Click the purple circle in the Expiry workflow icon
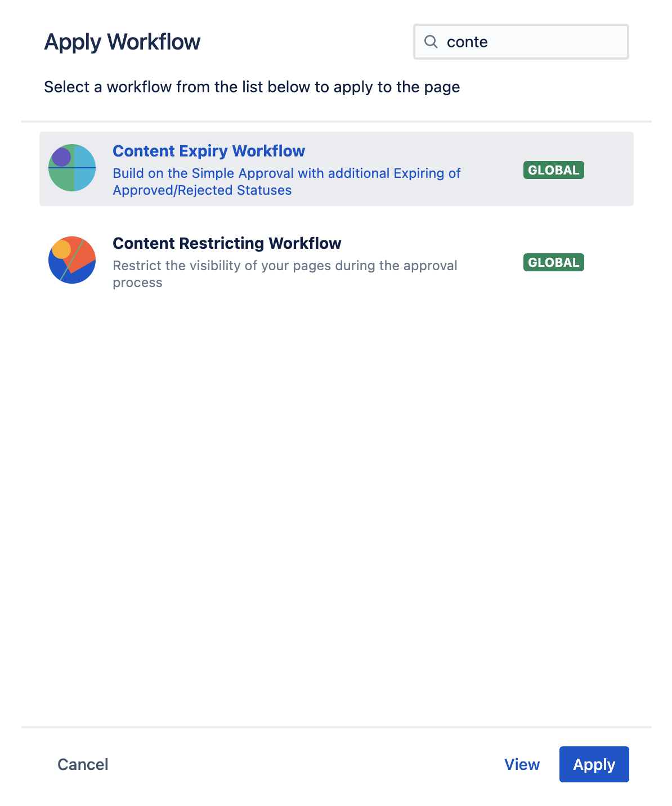The width and height of the screenshot is (672, 806). coord(61,157)
